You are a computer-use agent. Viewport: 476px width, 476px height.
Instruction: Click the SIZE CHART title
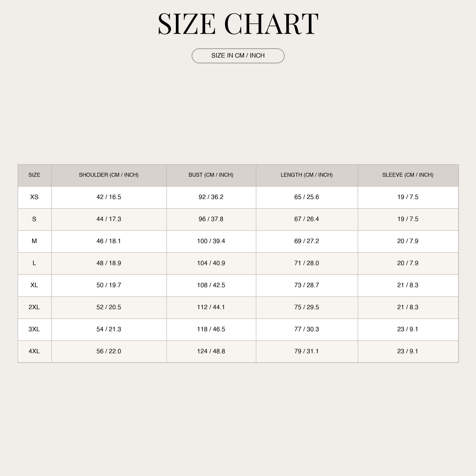[x=238, y=24]
